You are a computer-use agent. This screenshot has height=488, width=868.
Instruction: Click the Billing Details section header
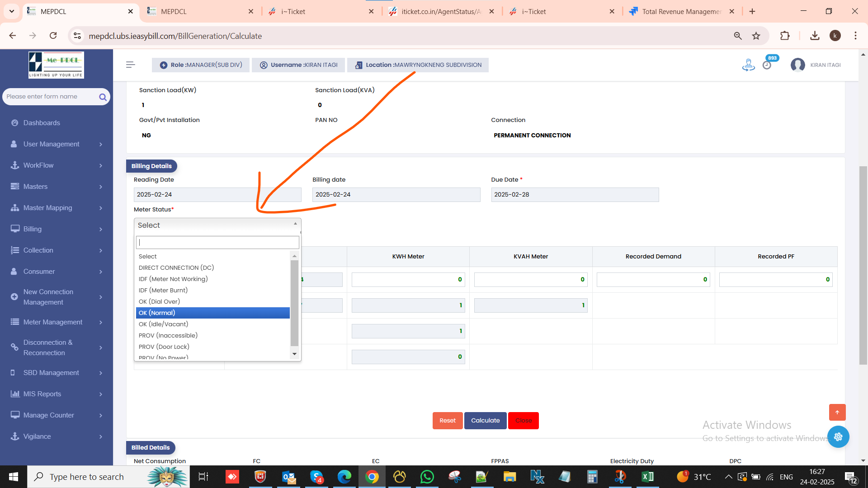tap(151, 166)
